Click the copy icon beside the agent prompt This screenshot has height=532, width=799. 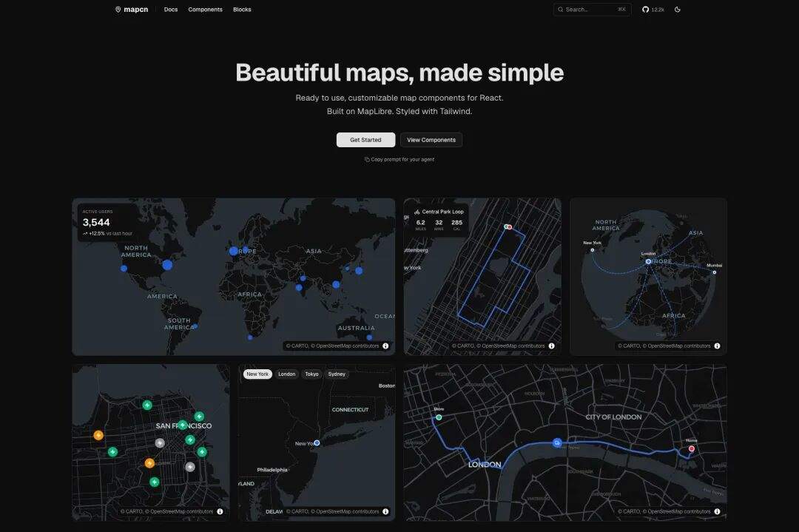(x=367, y=160)
